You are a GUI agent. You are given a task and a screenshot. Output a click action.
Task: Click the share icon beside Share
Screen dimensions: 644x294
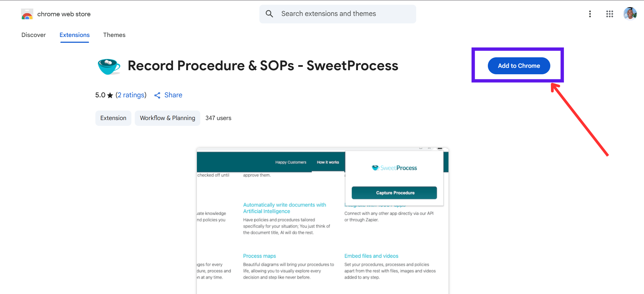157,95
